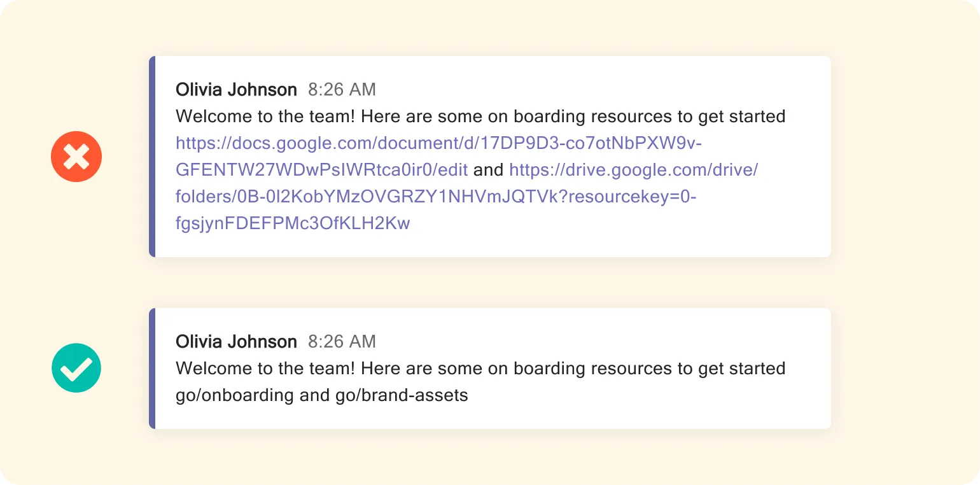The width and height of the screenshot is (980, 485).
Task: Click the word "and" between the long URLs
Action: tap(488, 170)
